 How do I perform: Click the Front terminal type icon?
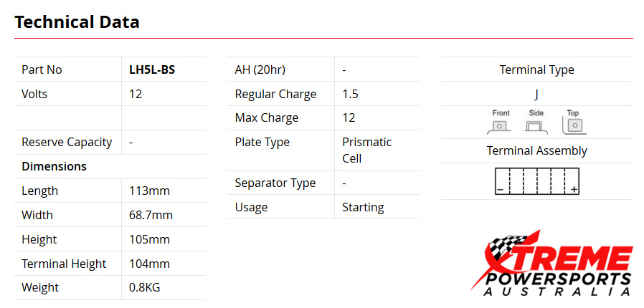[x=501, y=122]
